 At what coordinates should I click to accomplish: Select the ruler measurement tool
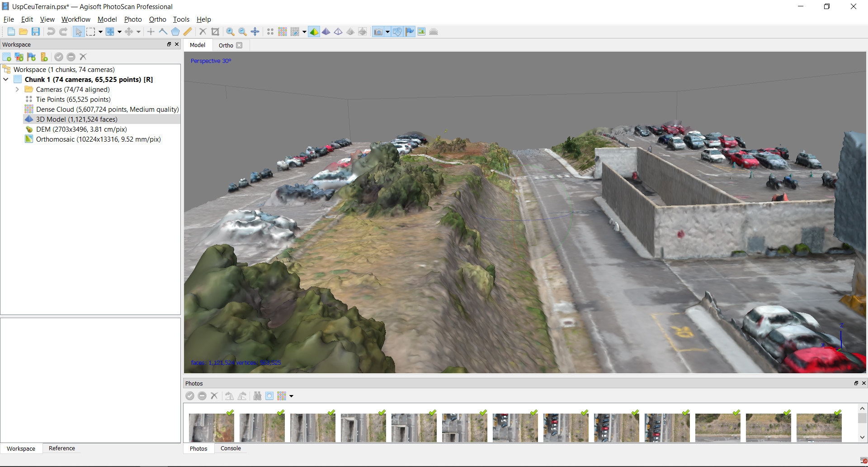click(x=188, y=32)
